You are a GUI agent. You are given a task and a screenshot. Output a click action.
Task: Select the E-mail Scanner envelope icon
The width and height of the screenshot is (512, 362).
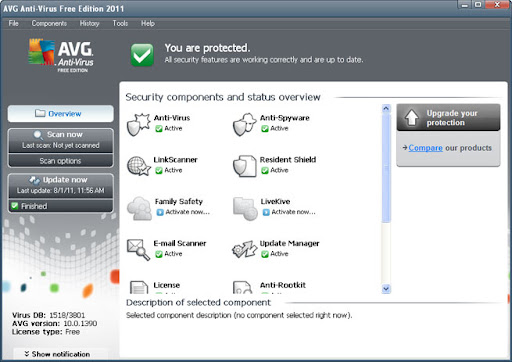(138, 249)
